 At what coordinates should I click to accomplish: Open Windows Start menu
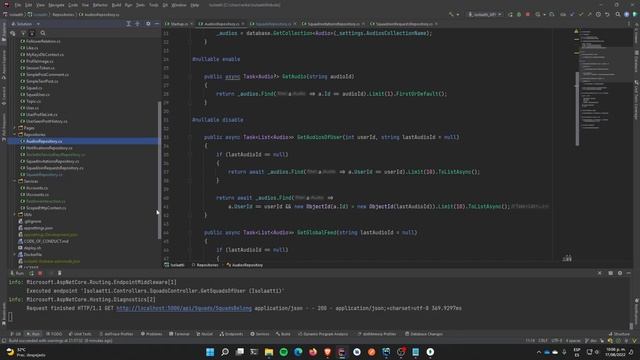(x=210, y=352)
